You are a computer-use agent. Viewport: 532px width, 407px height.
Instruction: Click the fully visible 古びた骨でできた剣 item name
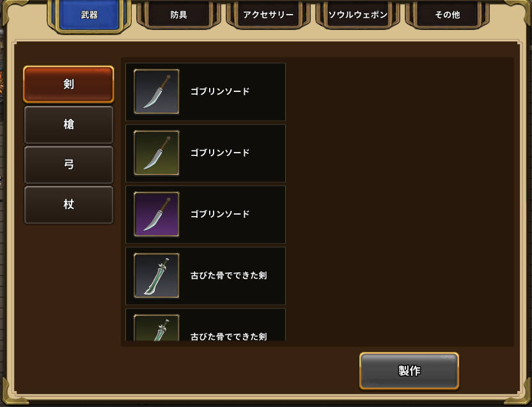229,276
